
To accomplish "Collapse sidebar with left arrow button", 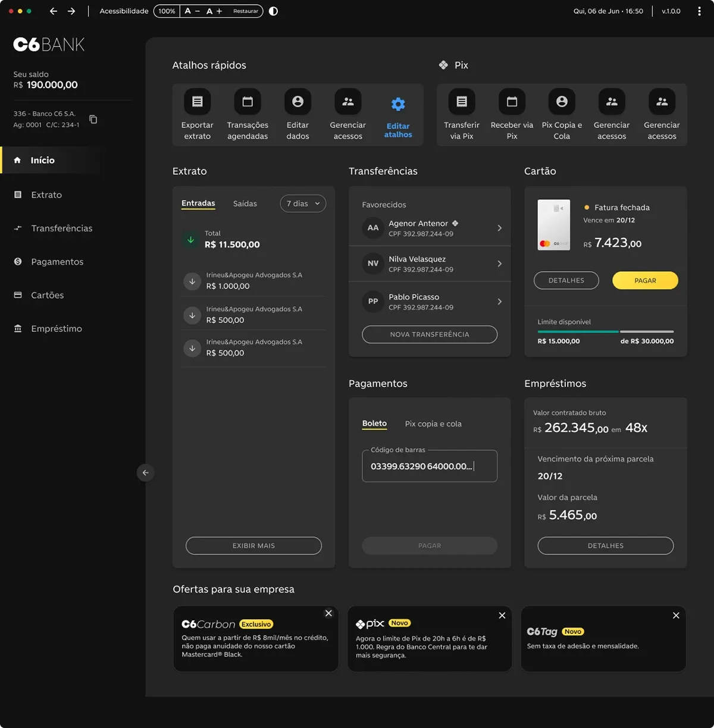I will coord(145,473).
